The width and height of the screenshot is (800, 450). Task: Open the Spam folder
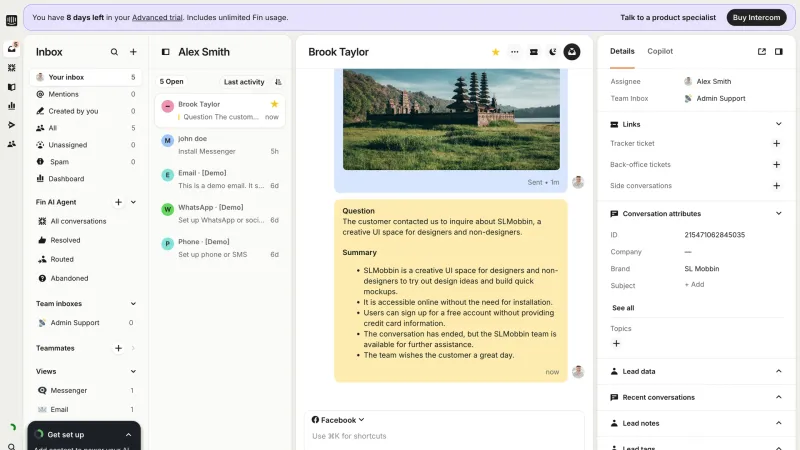coord(86,162)
